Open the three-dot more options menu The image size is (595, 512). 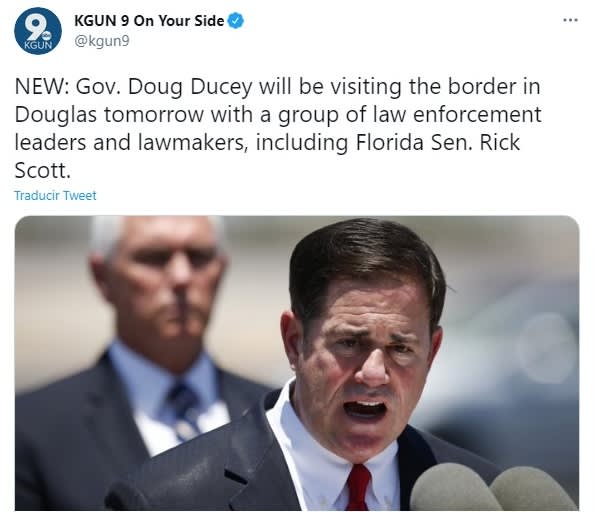coord(570,20)
